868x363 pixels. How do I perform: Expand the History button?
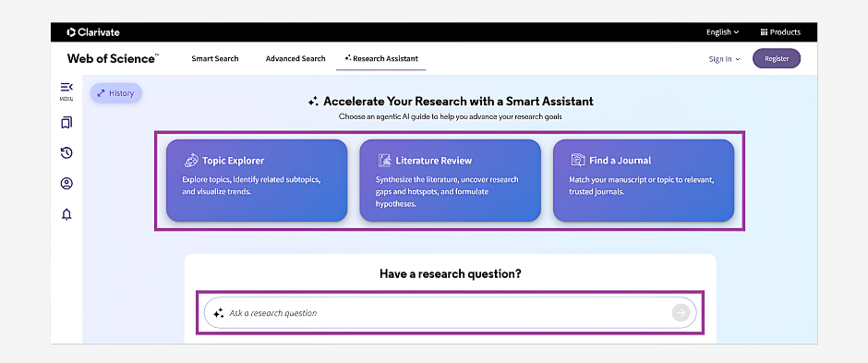(116, 93)
